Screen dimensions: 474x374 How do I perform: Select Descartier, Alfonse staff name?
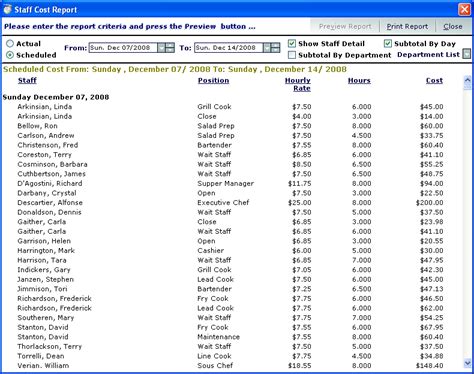[x=50, y=203]
